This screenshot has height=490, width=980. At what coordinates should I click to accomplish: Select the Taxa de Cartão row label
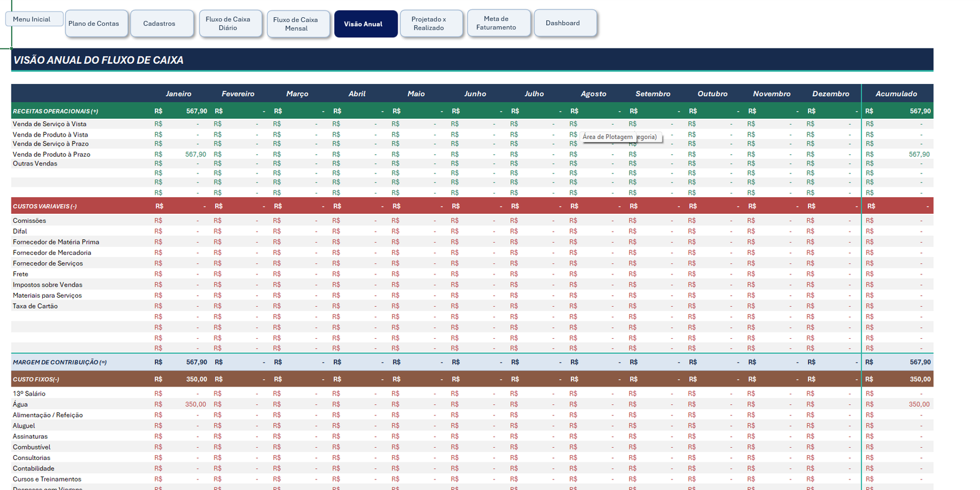point(35,306)
